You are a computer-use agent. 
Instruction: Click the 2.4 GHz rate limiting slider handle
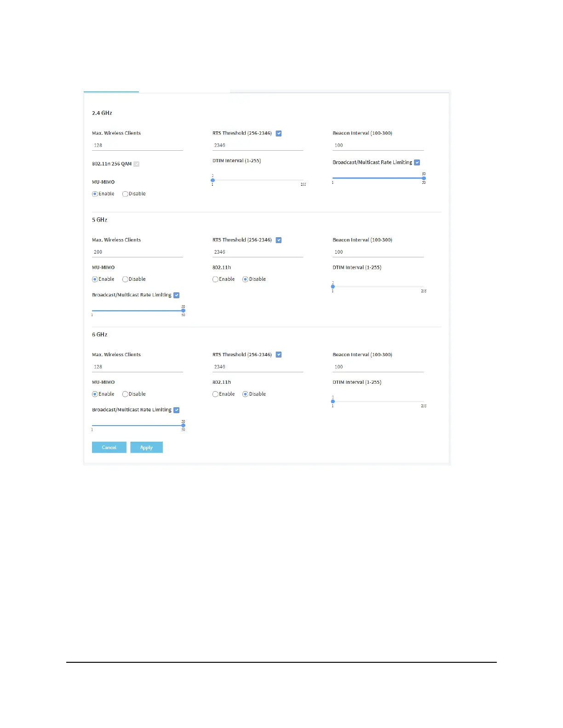point(424,178)
